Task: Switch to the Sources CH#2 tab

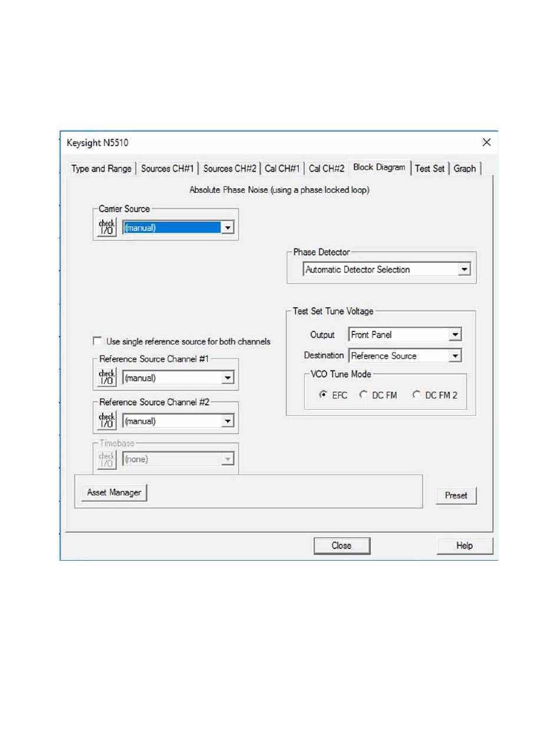Action: coord(230,169)
